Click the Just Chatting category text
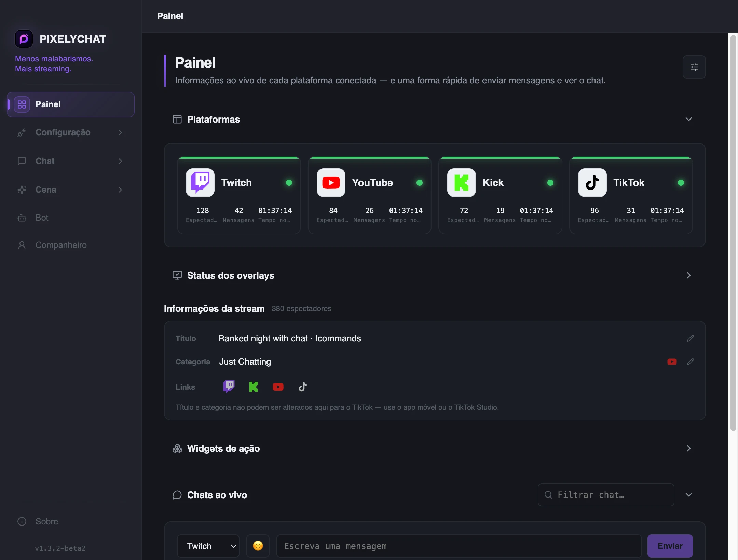The height and width of the screenshot is (560, 738). (x=245, y=362)
